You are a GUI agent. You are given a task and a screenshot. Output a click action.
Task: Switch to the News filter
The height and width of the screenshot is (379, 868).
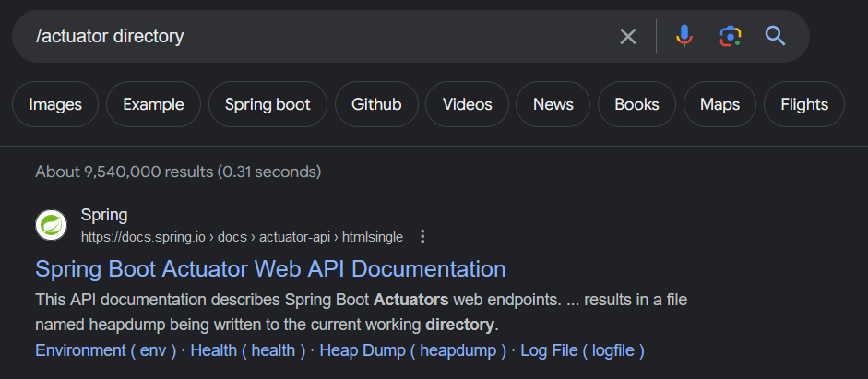tap(553, 104)
